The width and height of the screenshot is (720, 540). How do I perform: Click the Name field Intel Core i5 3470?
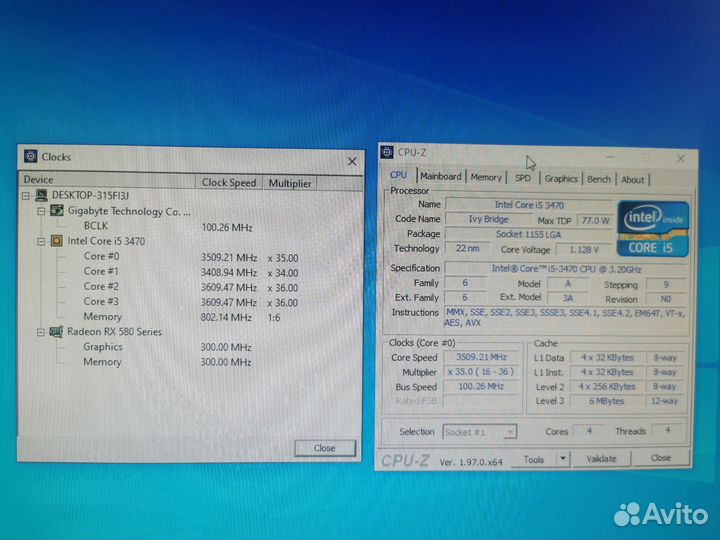529,205
